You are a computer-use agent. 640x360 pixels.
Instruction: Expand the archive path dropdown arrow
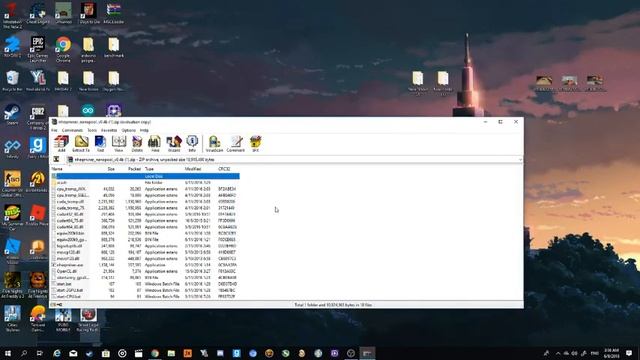point(520,160)
